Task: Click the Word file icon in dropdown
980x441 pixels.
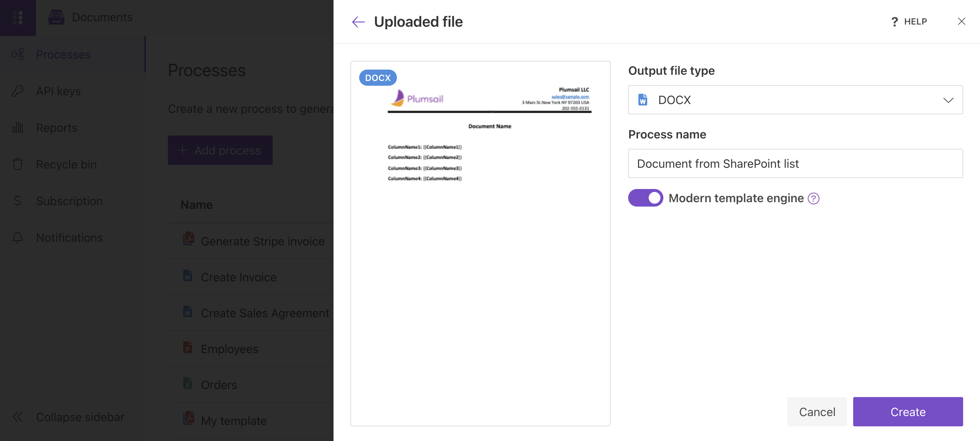Action: pyautogui.click(x=642, y=100)
